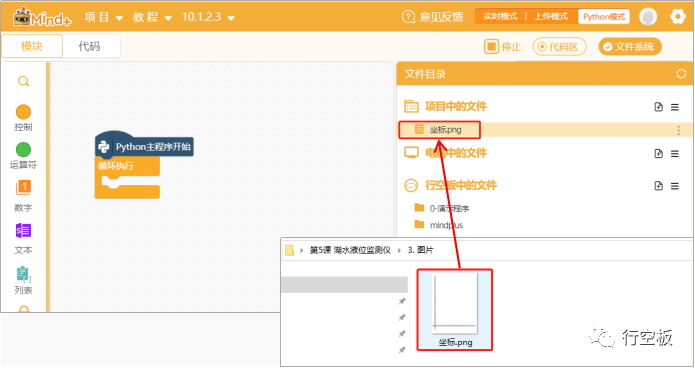The image size is (695, 368).
Task: Click chevron before 3. 图片 in path
Action: click(399, 250)
